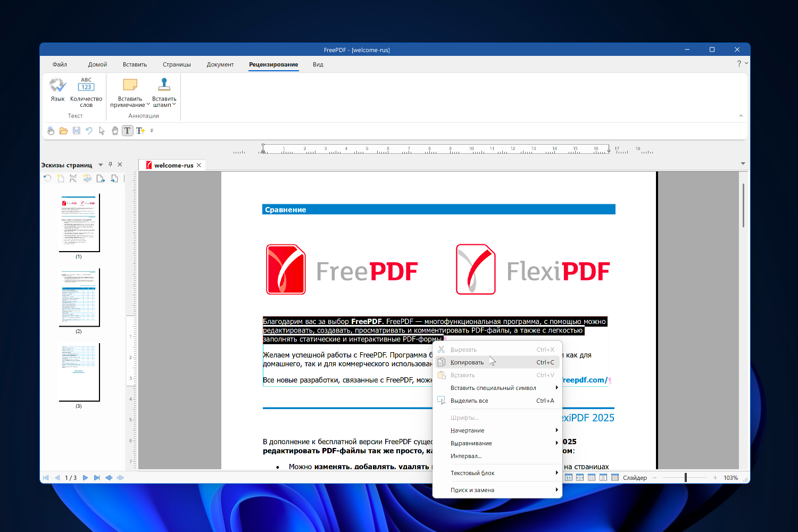Undo the last action with the curved arrow
Image resolution: width=798 pixels, height=532 pixels.
89,131
